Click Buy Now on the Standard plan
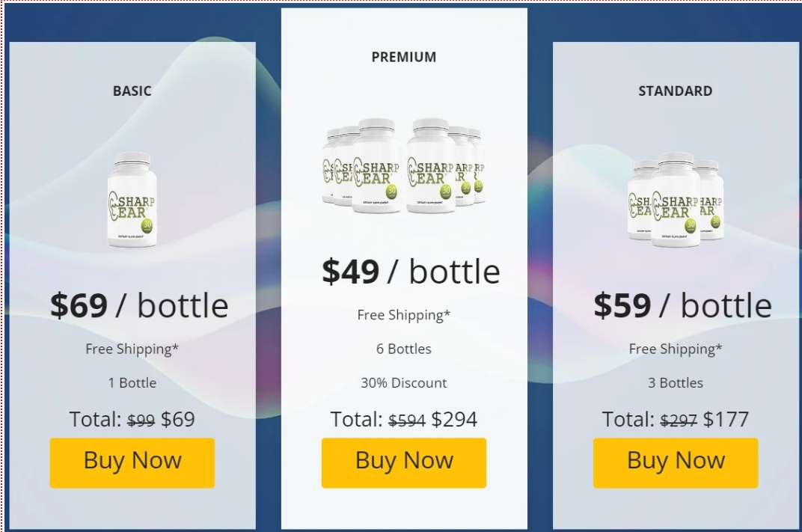 (x=676, y=462)
